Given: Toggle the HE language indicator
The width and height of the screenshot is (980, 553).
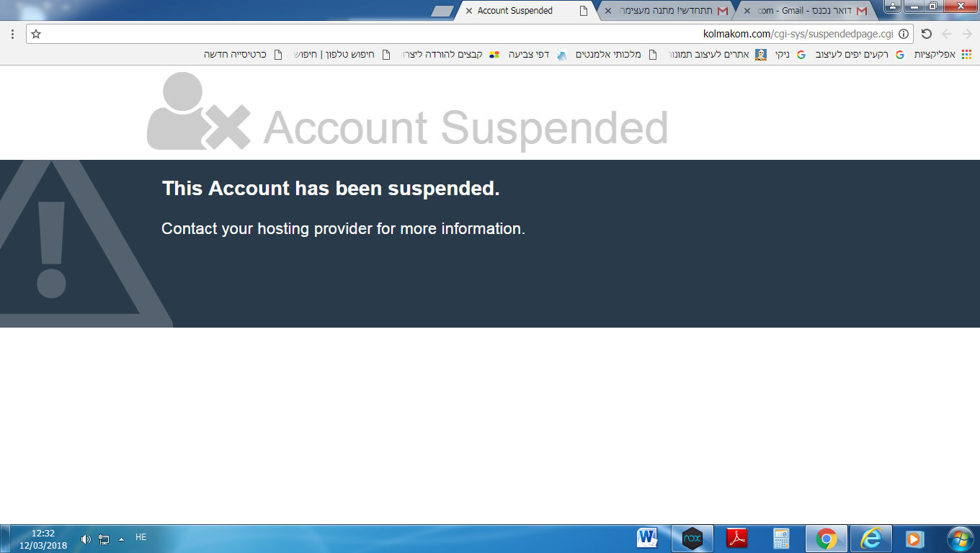Looking at the screenshot, I should 141,537.
